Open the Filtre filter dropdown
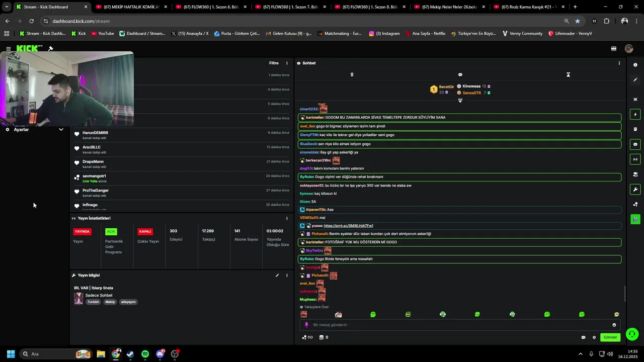Screen dimensions: 644x362 [274, 63]
